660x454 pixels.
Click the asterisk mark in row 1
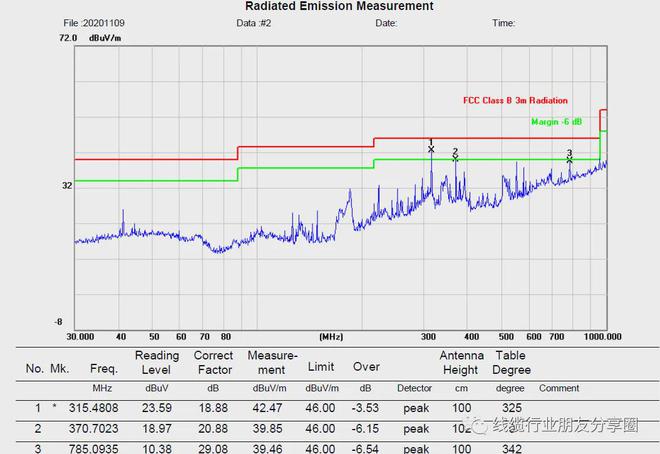54,409
